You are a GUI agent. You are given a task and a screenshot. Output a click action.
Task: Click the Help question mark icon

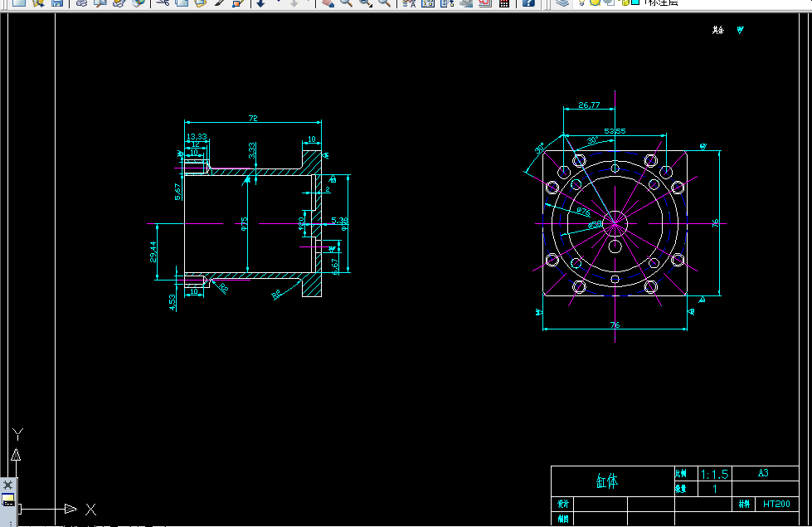coord(528,2)
